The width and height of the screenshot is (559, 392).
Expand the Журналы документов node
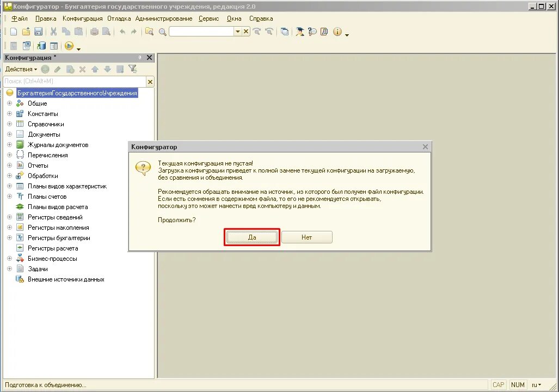tap(10, 145)
